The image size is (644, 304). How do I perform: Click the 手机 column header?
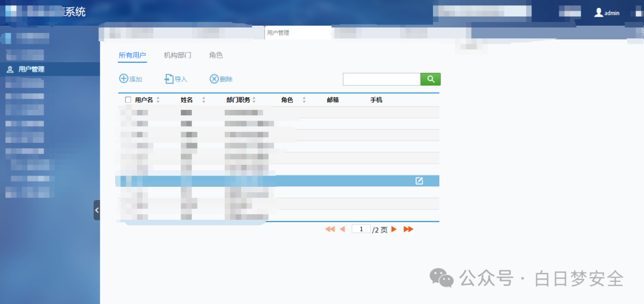click(x=376, y=100)
